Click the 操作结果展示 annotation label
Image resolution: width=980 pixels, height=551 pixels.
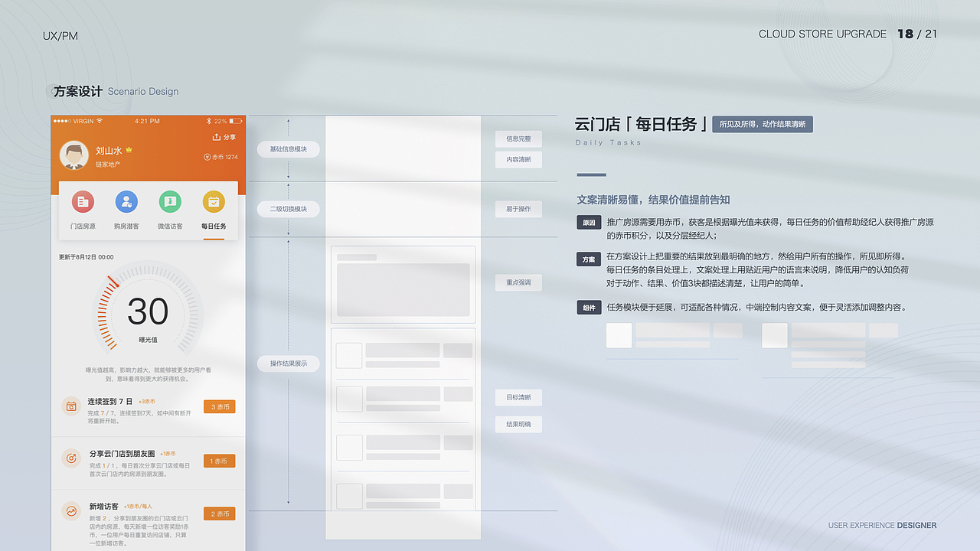tap(288, 364)
